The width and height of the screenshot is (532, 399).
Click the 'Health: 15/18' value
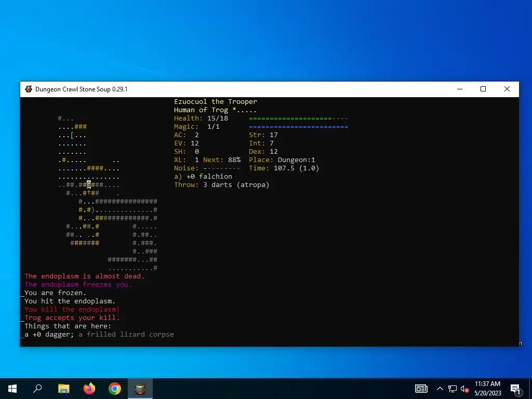point(201,118)
